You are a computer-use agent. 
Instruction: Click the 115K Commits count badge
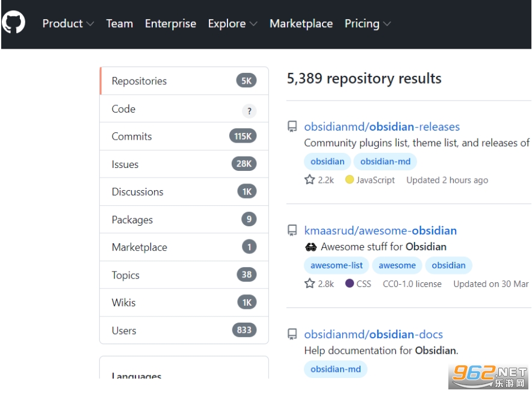point(243,136)
